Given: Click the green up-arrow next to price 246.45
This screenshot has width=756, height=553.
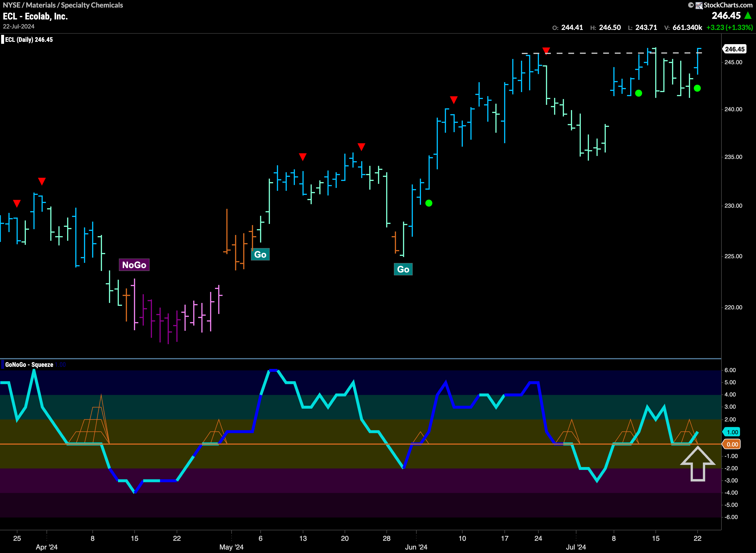Looking at the screenshot, I should point(748,15).
